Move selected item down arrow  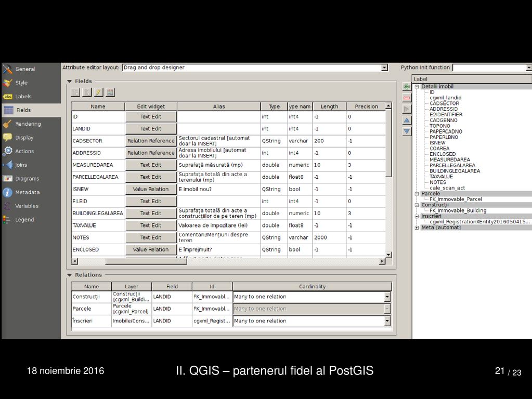coord(407,131)
